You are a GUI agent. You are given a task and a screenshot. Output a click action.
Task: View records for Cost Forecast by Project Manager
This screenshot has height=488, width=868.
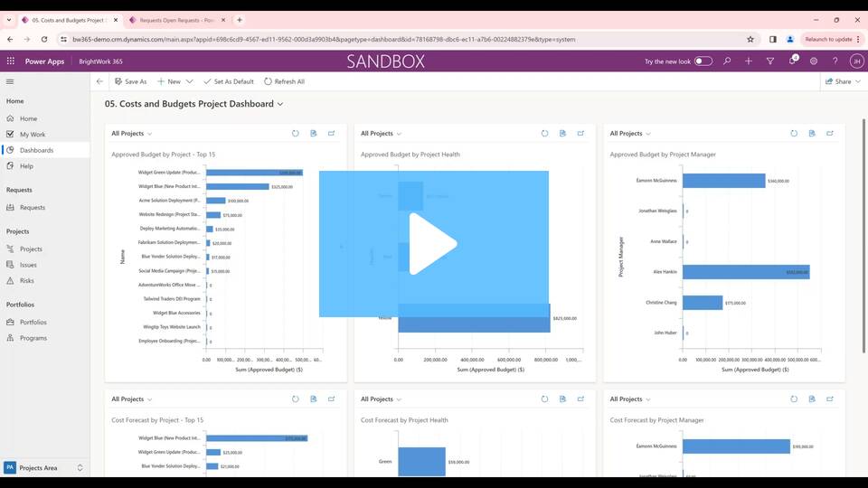pos(812,399)
